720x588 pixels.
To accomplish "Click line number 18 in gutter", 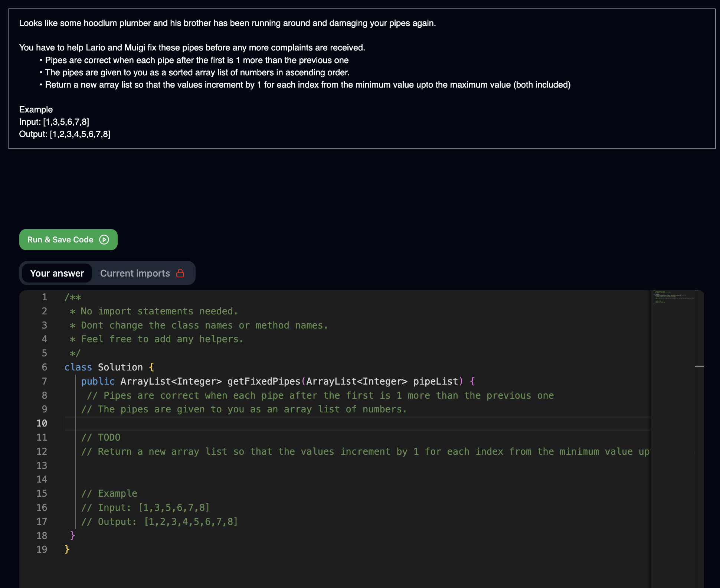I will [x=42, y=536].
